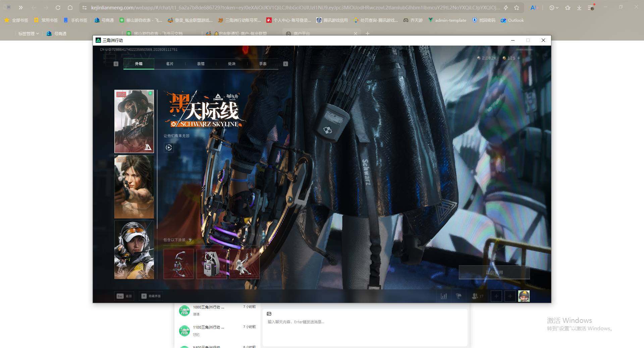Open the 齐天游 bookmark
The width and height of the screenshot is (644, 348).
tap(413, 20)
